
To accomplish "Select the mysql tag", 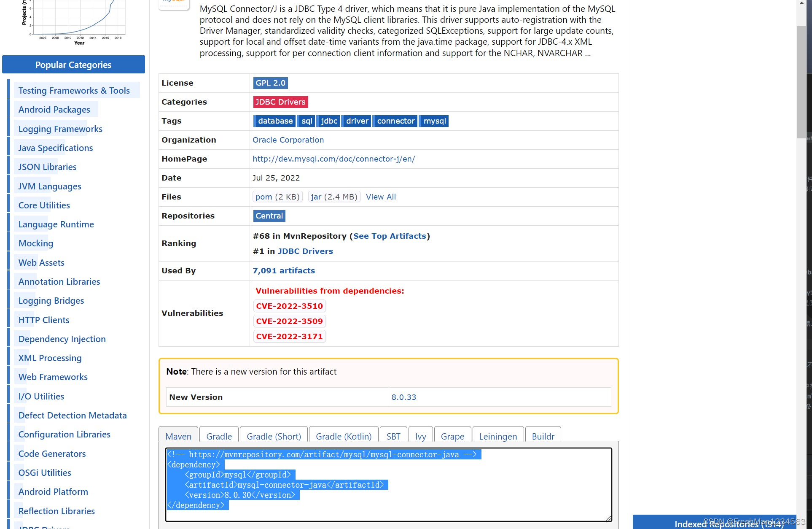I will tap(434, 121).
